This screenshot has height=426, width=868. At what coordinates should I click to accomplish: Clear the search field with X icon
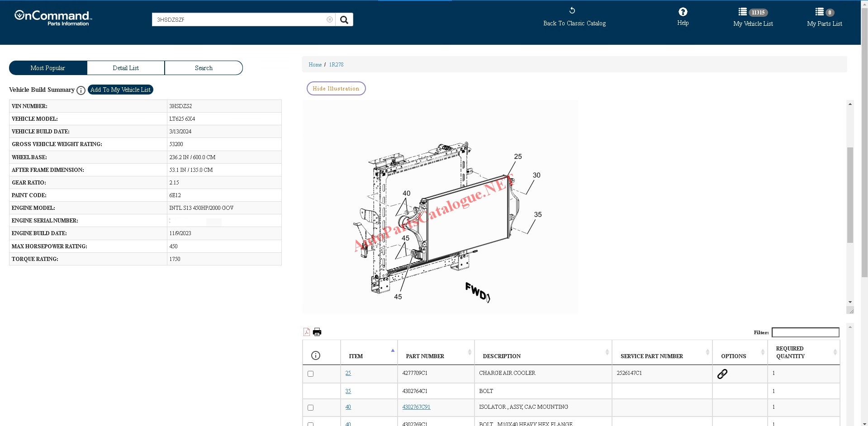329,19
